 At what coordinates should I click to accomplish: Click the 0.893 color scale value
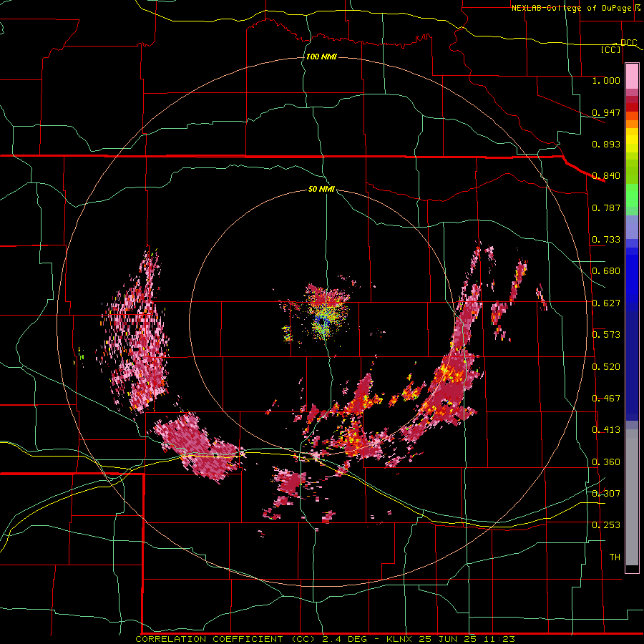(x=606, y=144)
